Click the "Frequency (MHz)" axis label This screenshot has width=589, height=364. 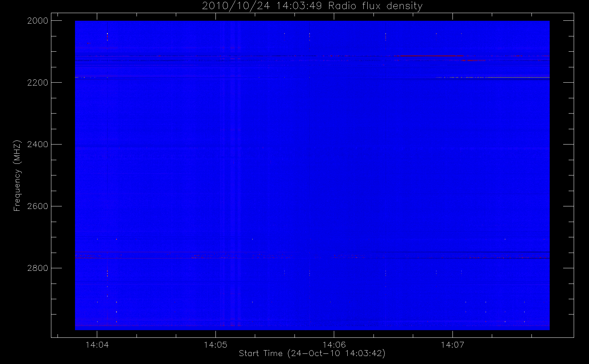pos(17,175)
